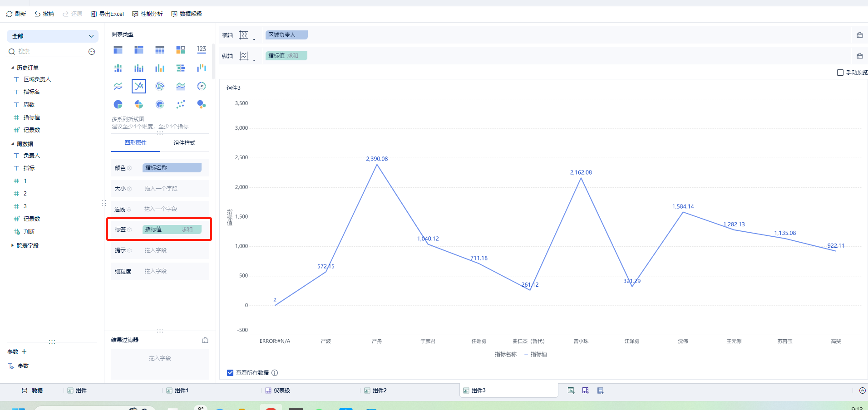Click the vertical axis clear icon at right
The height and width of the screenshot is (410, 868).
tap(859, 56)
